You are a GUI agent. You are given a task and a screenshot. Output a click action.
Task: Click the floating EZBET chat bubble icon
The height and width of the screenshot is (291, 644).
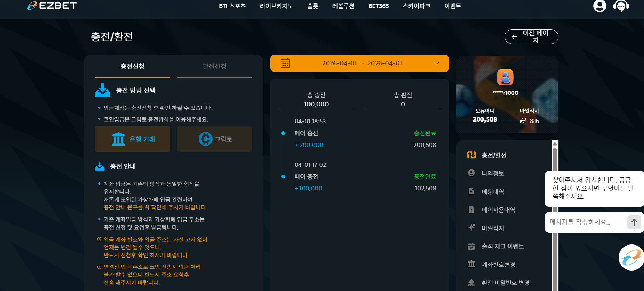(x=631, y=258)
